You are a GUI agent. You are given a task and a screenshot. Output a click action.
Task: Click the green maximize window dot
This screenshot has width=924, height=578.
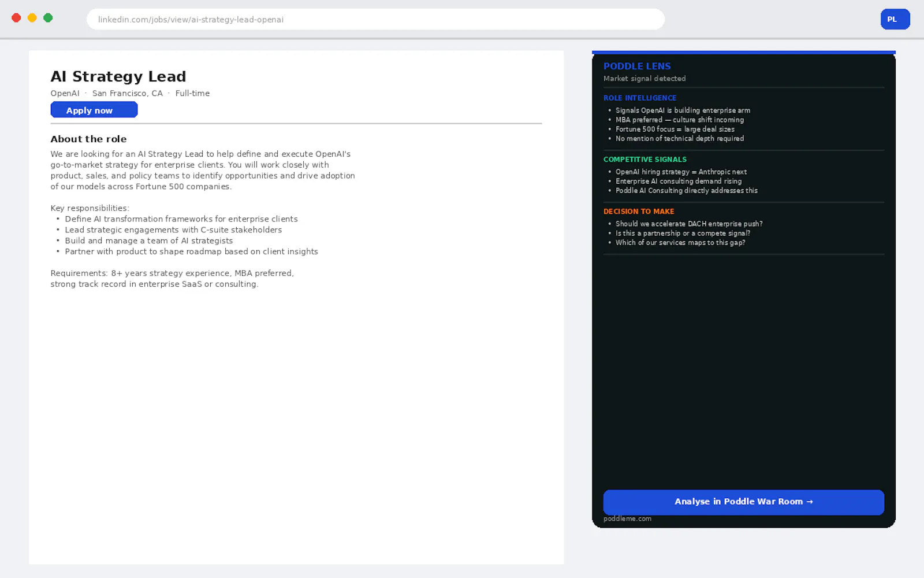(x=48, y=18)
